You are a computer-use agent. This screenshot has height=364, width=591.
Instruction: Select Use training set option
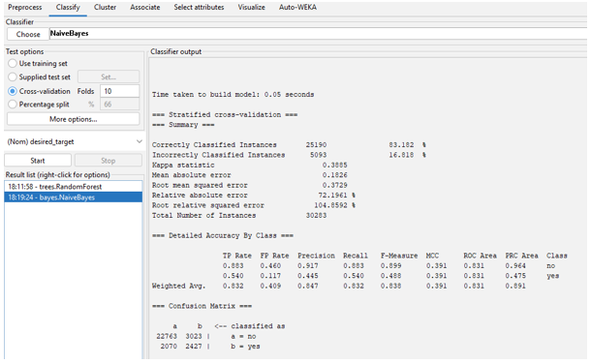(38, 63)
